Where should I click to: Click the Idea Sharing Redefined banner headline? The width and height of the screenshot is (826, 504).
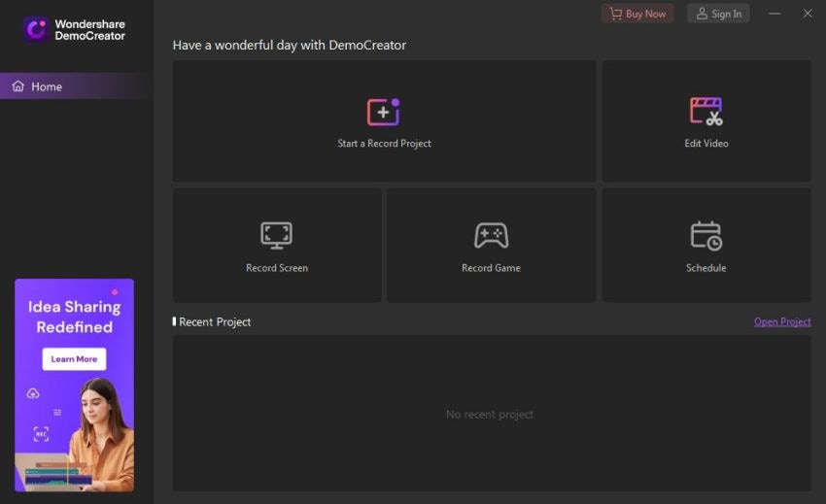[74, 317]
